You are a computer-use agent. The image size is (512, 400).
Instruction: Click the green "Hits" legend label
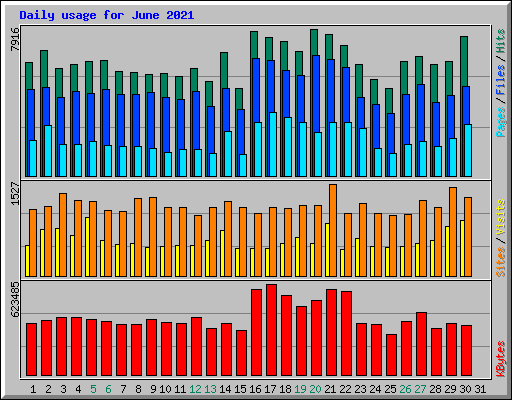501,41
